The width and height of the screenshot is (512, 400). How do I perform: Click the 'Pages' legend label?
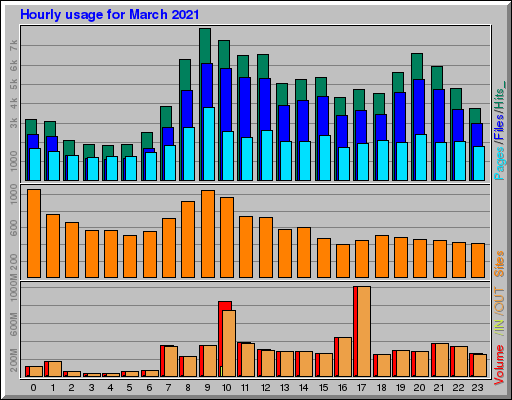pyautogui.click(x=499, y=163)
